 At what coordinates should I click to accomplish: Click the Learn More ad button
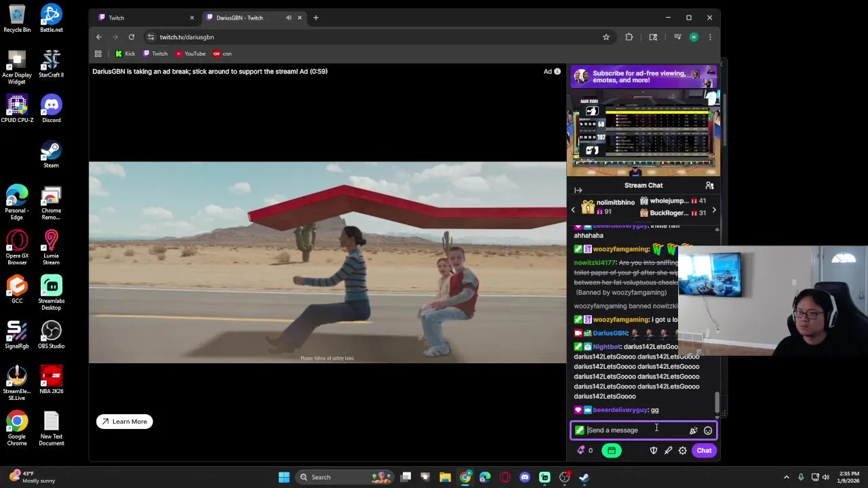coord(125,422)
